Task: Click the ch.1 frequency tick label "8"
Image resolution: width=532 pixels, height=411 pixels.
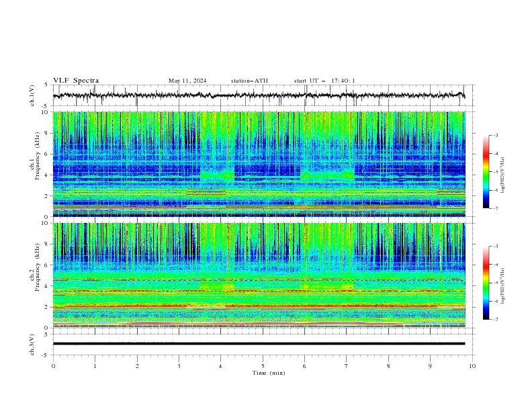Action: [x=47, y=133]
